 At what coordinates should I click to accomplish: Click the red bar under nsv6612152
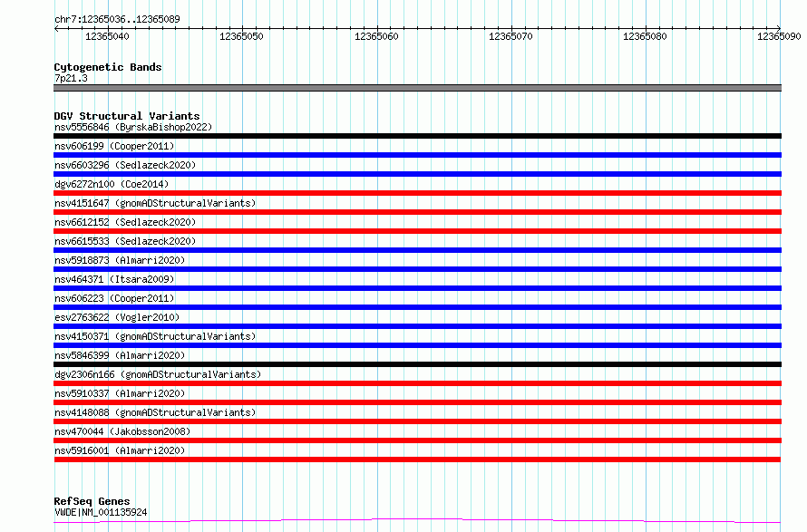(417, 231)
